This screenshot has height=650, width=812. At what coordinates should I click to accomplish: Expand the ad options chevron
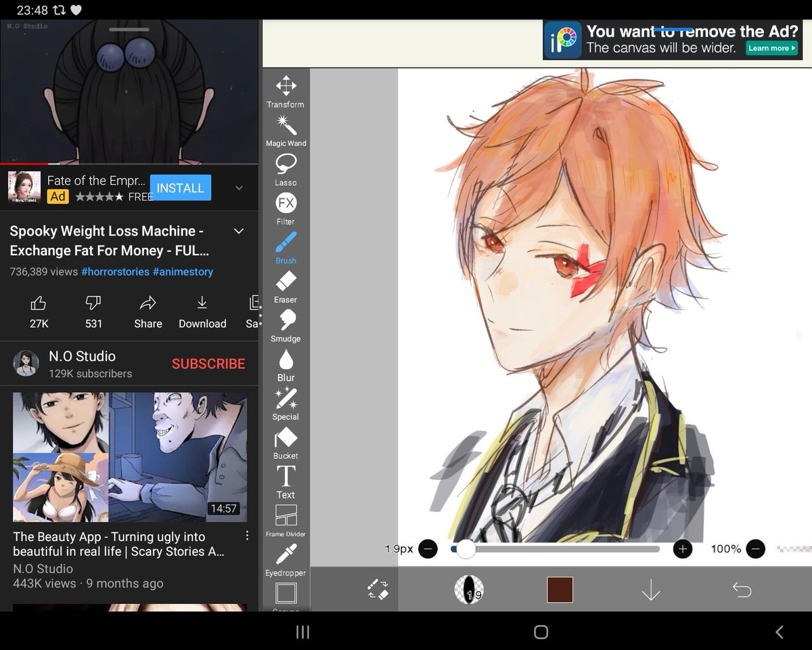(x=239, y=188)
